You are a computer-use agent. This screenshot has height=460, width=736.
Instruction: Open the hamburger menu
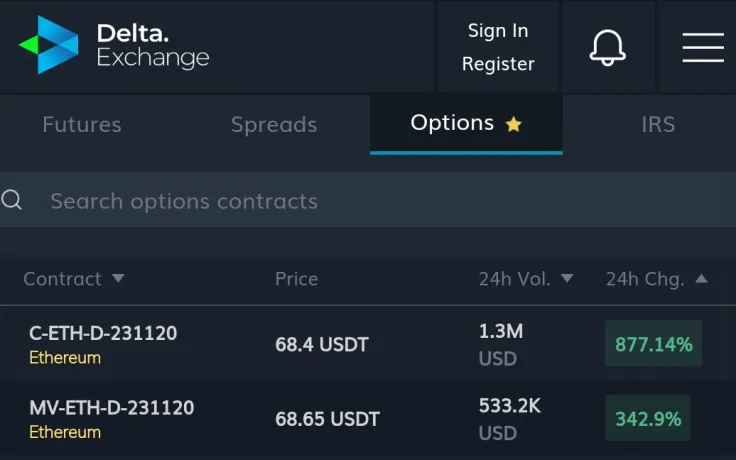pyautogui.click(x=703, y=47)
